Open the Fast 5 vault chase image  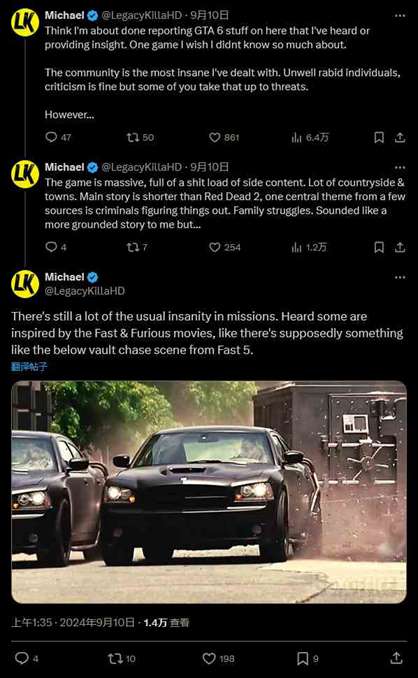[x=209, y=492]
